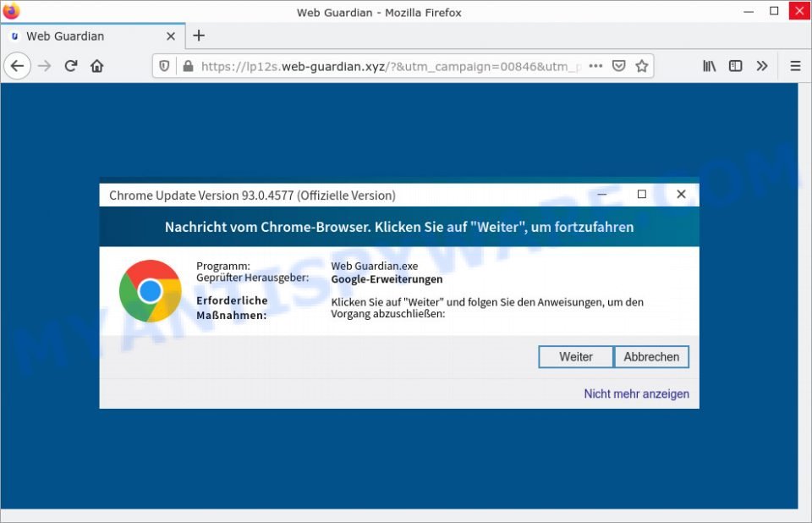This screenshot has width=812, height=523.
Task: Click the Chrome logo in dialog
Action: [x=151, y=291]
